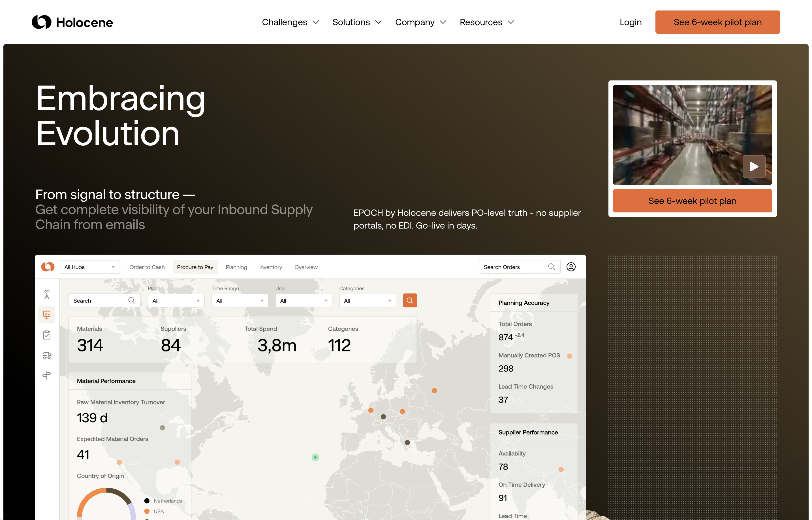Click header See 6-week pilot plan button
The height and width of the screenshot is (520, 812).
tap(717, 22)
